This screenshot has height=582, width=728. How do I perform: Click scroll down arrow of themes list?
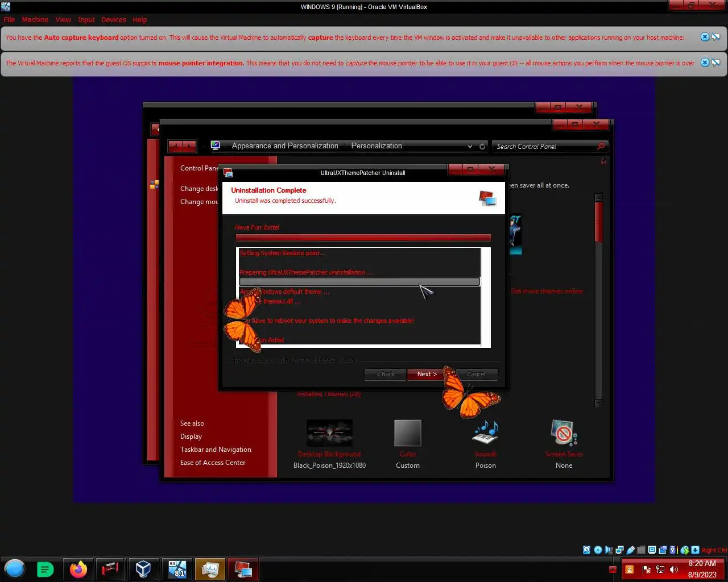[x=598, y=403]
